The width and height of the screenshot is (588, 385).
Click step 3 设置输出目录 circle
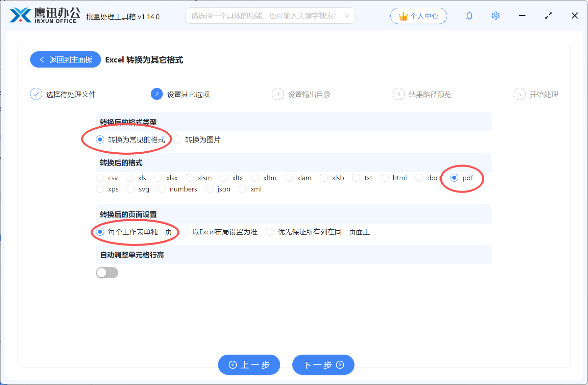(x=277, y=94)
